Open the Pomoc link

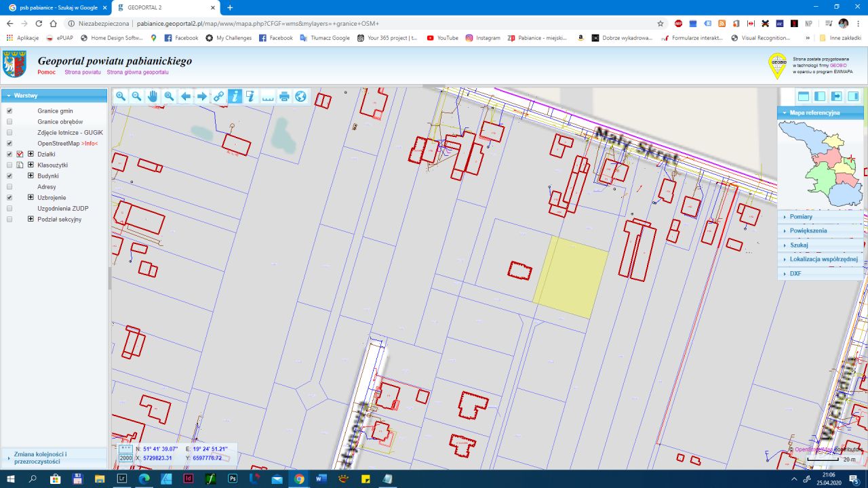(x=47, y=72)
